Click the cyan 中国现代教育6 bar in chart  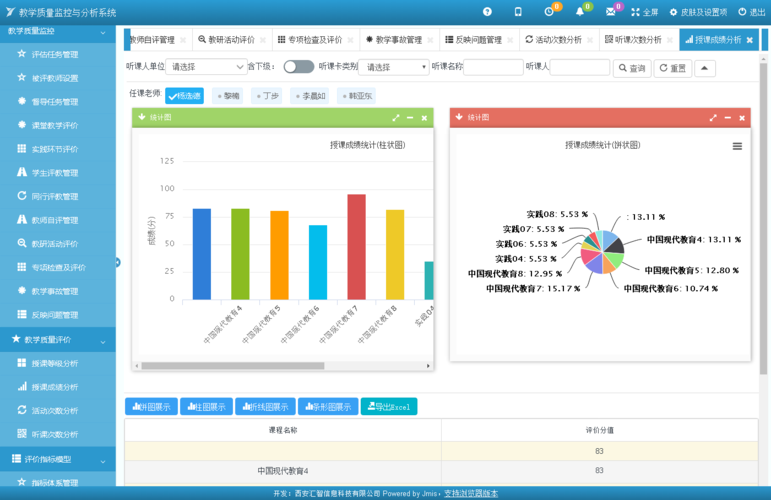click(318, 263)
